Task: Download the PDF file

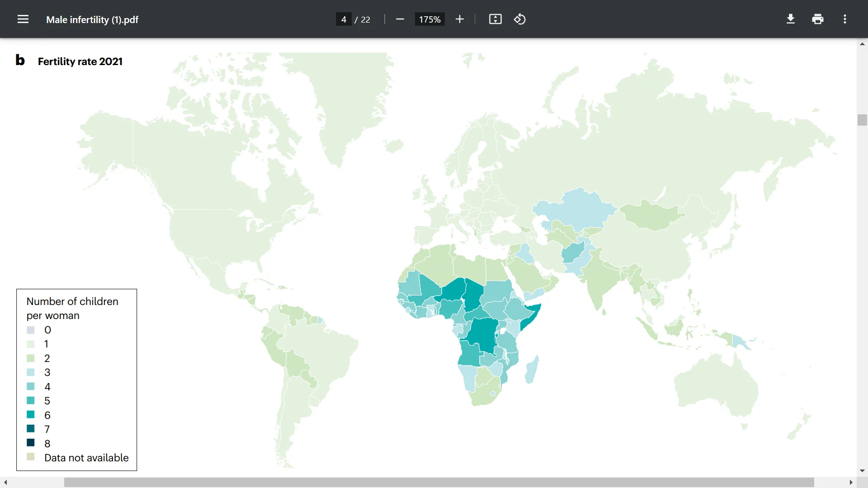Action: (791, 19)
